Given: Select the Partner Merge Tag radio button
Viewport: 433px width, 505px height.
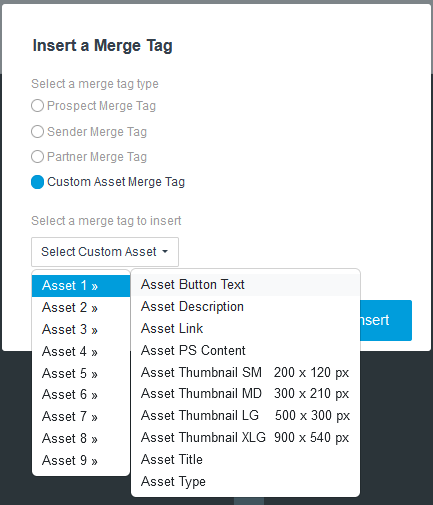Looking at the screenshot, I should tap(37, 157).
